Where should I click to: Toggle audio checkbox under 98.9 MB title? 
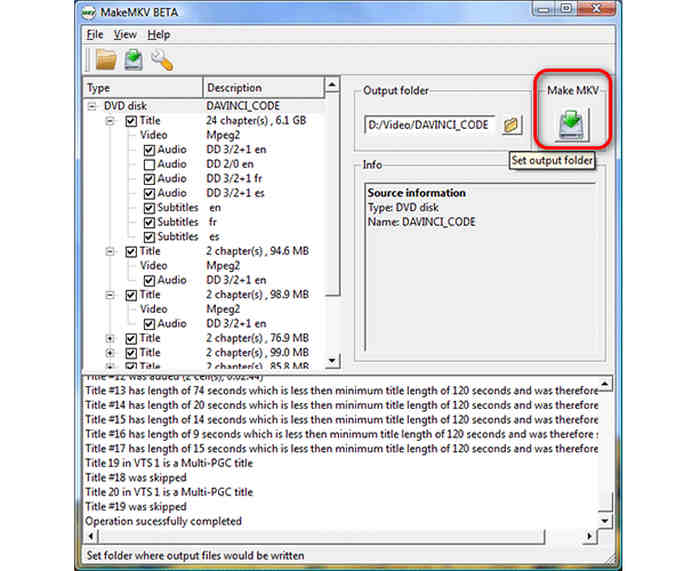[149, 324]
